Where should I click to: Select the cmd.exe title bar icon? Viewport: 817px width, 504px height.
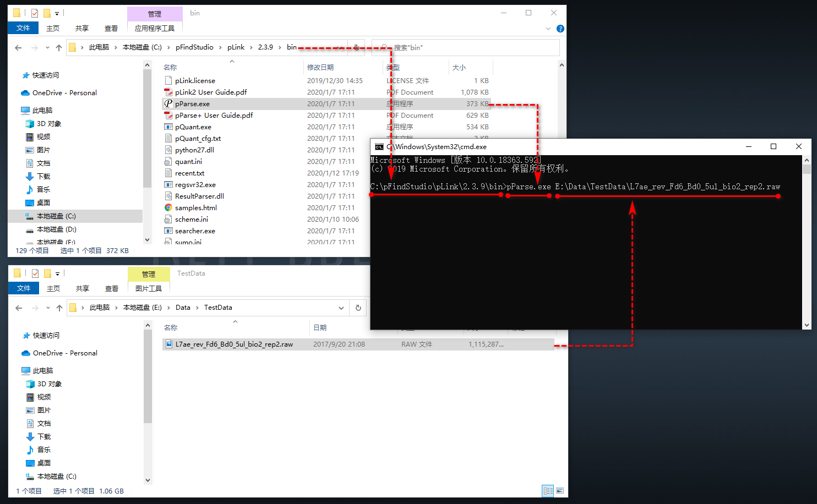pyautogui.click(x=378, y=146)
